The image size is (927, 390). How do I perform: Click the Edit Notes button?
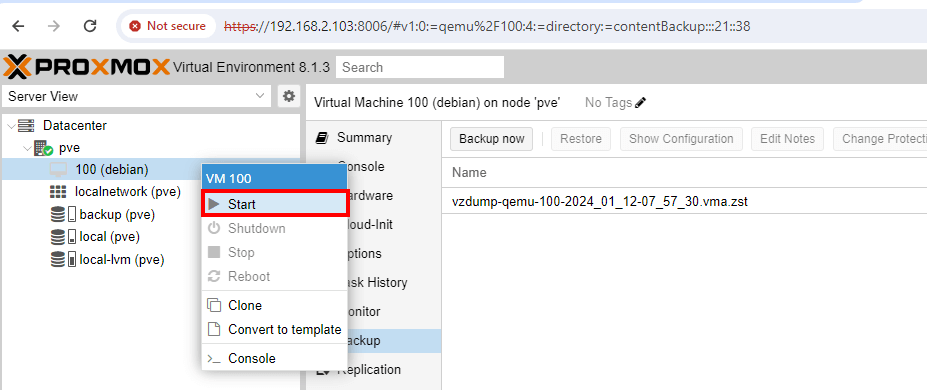pyautogui.click(x=787, y=139)
